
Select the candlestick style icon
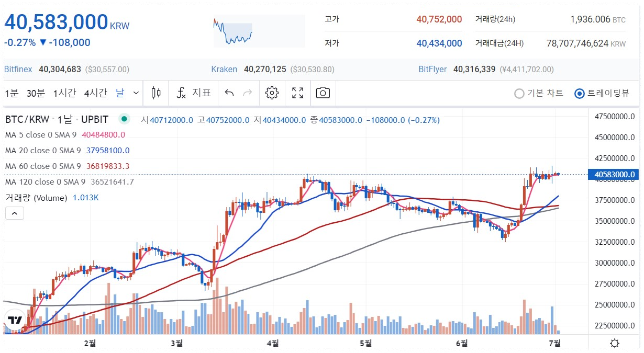click(156, 93)
